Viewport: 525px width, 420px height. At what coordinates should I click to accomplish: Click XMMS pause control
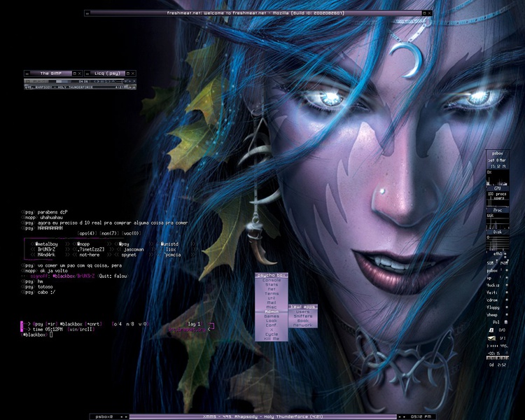[x=102, y=81]
